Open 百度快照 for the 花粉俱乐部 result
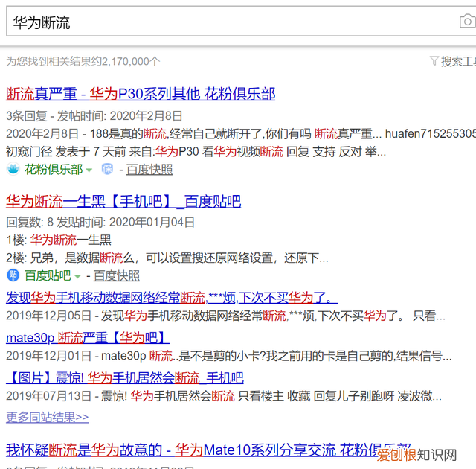Image resolution: width=476 pixels, height=469 pixels. 149,170
